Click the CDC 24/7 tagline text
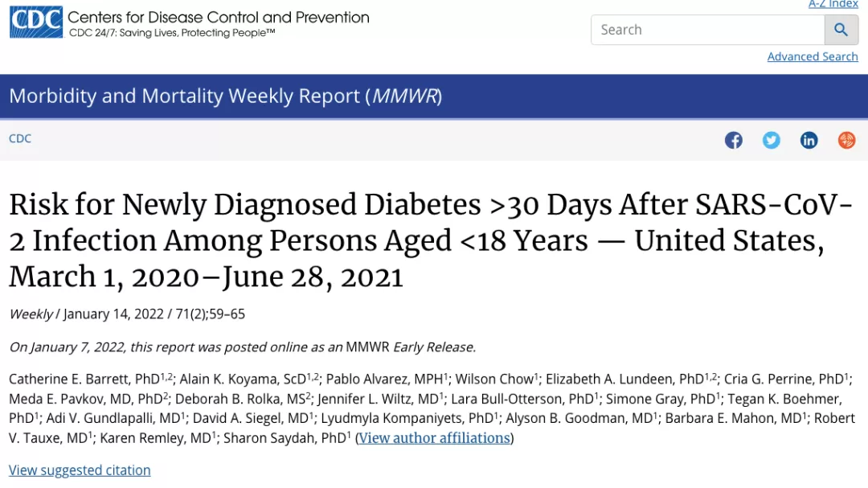This screenshot has height=488, width=868. pyautogui.click(x=172, y=33)
